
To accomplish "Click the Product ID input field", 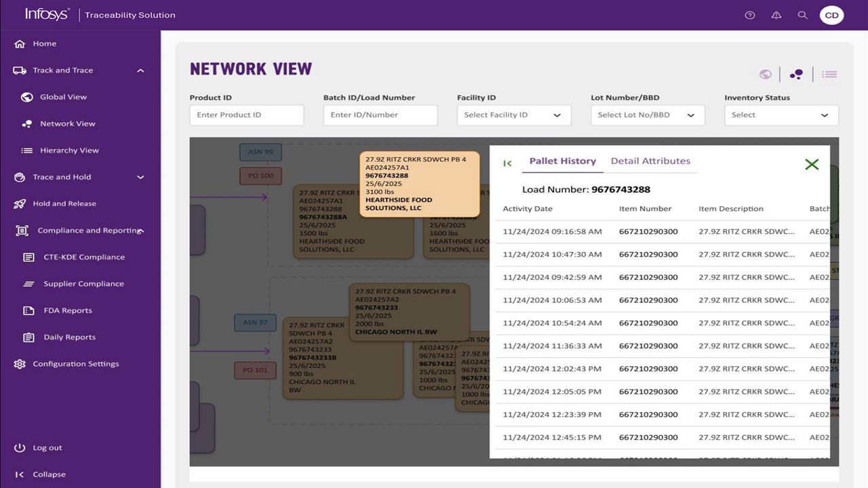I will tap(247, 115).
